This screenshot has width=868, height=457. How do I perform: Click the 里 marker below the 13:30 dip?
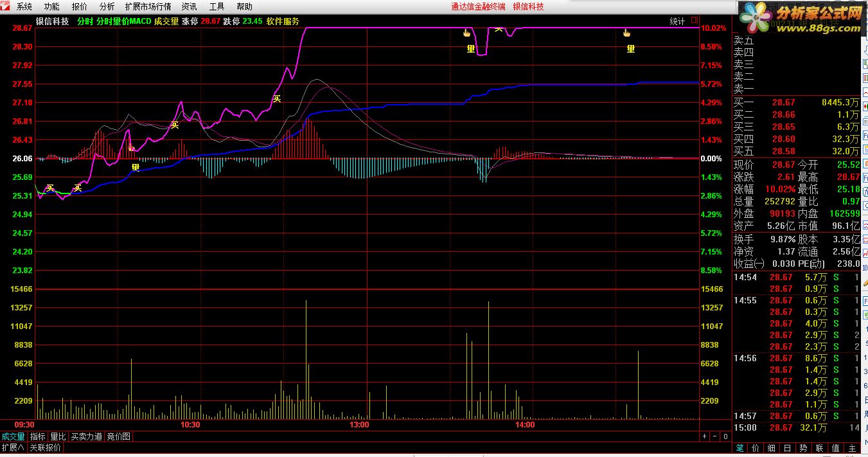(470, 48)
